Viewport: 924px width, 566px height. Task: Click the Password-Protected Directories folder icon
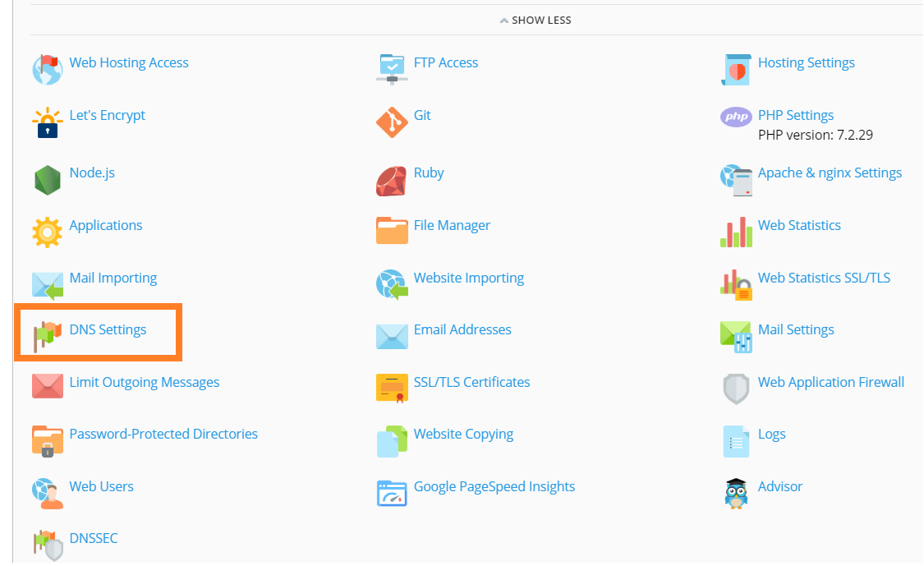(47, 441)
